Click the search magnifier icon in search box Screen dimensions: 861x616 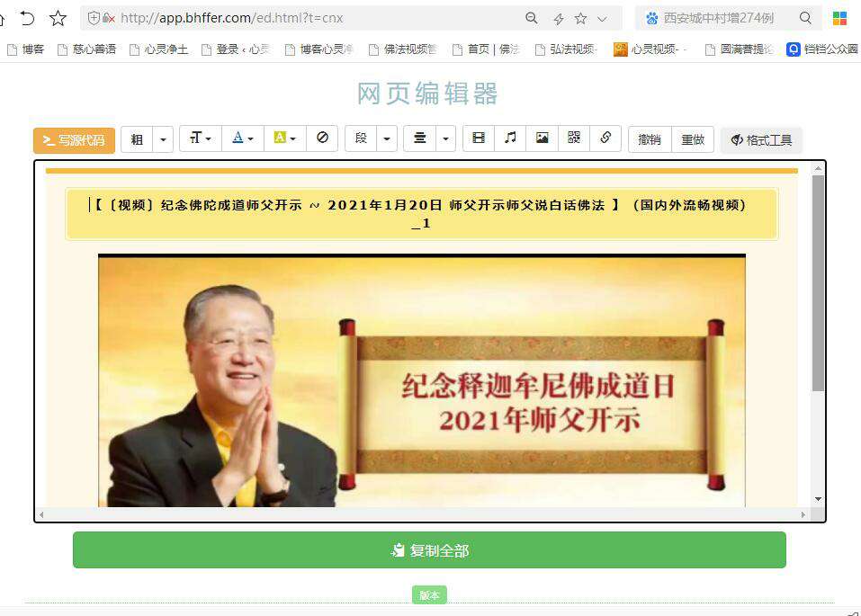point(805,18)
